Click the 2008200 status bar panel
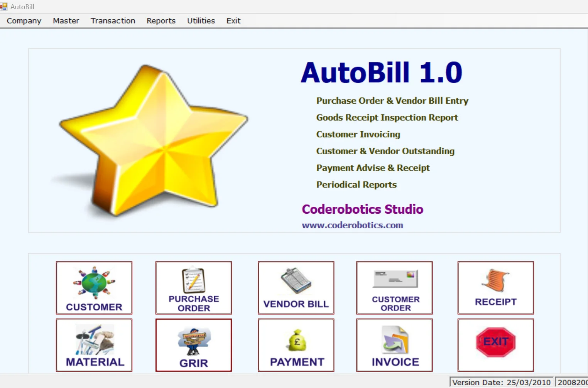This screenshot has width=588, height=388. pos(572,382)
